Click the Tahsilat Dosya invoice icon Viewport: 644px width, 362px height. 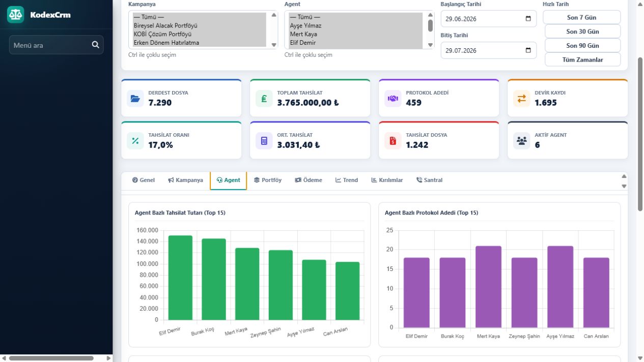click(x=393, y=141)
